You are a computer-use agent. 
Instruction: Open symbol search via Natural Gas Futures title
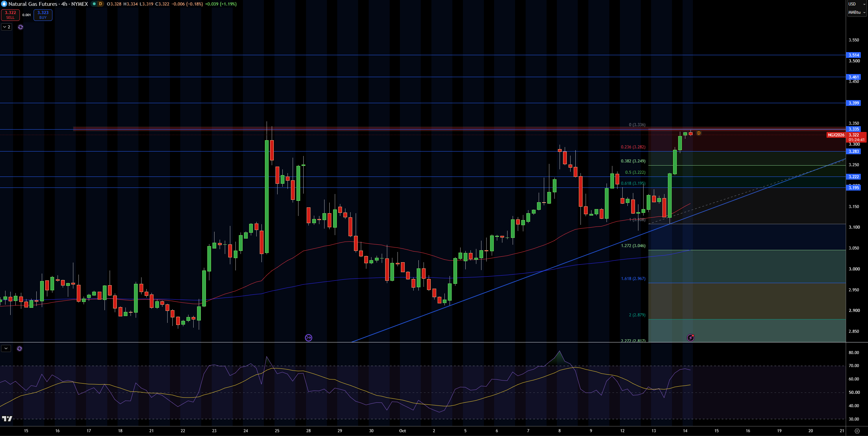(x=33, y=4)
